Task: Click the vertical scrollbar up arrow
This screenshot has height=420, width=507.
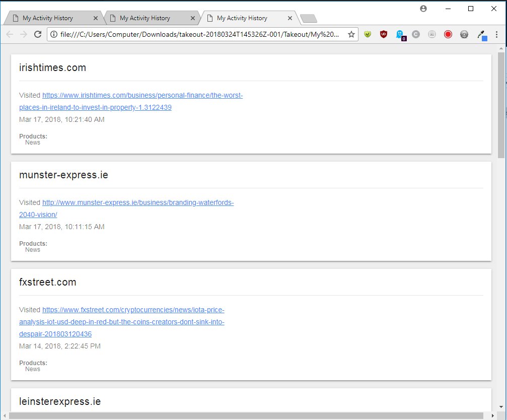Action: pos(501,48)
